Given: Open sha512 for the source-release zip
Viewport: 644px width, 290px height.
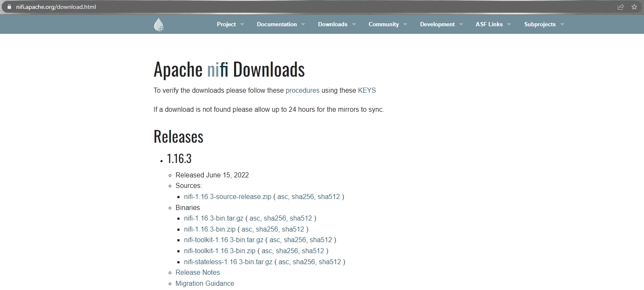Looking at the screenshot, I should pyautogui.click(x=329, y=197).
